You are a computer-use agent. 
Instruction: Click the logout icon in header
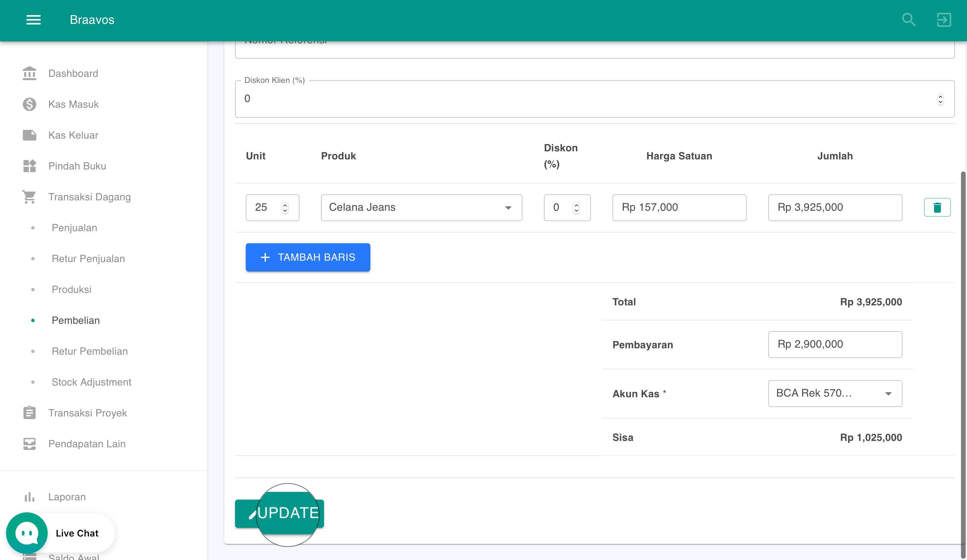(x=943, y=19)
